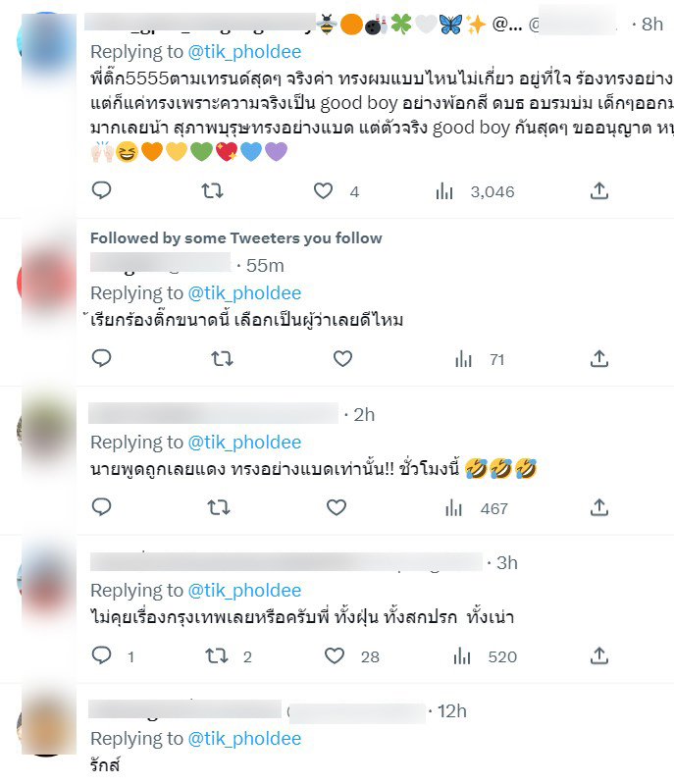The image size is (674, 784).
Task: Retweet the tweet posted 8h ago
Action: 212,191
